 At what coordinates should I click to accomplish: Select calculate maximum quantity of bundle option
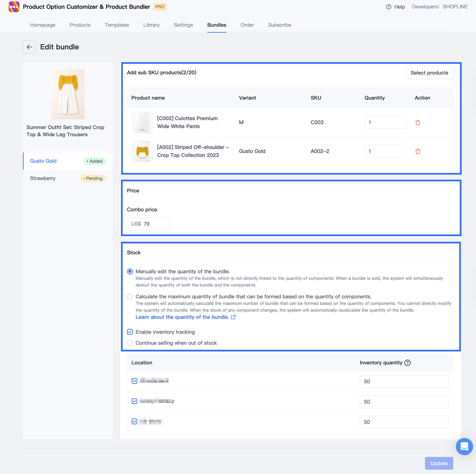[130, 297]
